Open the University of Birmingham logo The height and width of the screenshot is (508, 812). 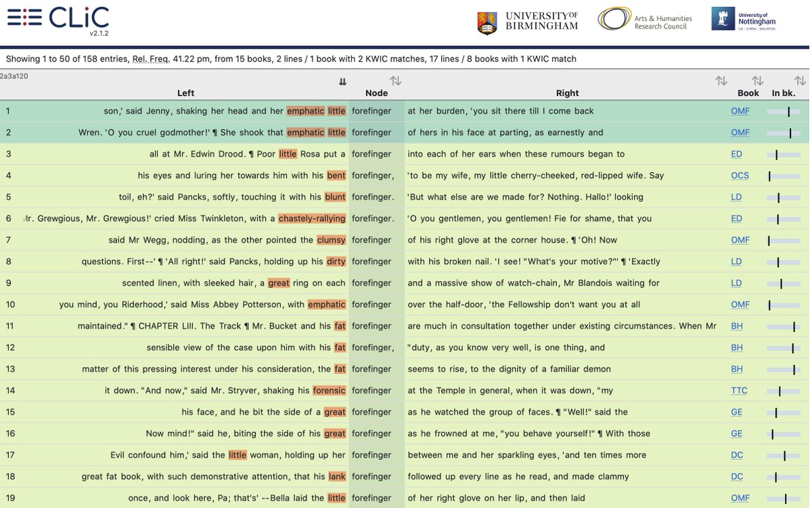coord(528,21)
